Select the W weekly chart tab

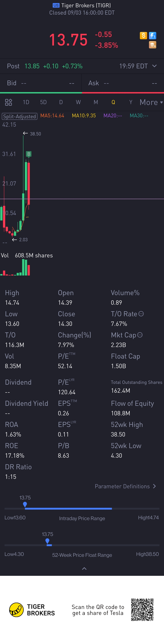[x=78, y=102]
